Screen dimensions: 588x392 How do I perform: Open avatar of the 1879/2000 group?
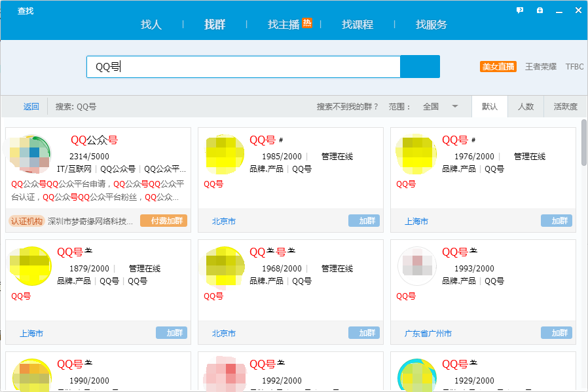[31, 266]
